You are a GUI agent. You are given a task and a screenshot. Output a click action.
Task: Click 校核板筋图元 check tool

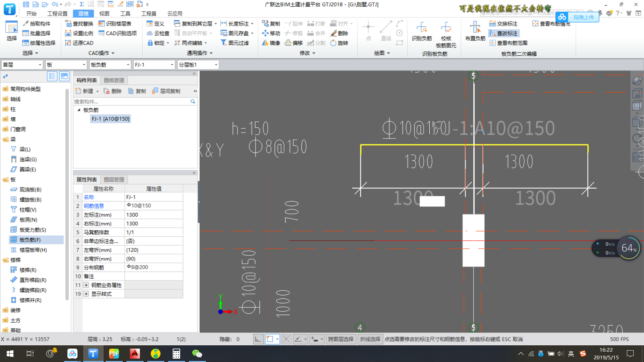(x=446, y=35)
